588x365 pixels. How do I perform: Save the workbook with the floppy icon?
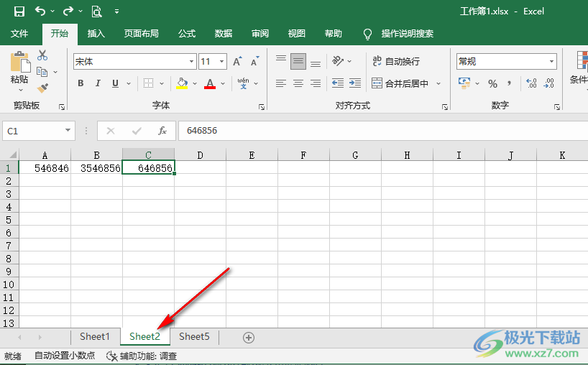click(19, 11)
